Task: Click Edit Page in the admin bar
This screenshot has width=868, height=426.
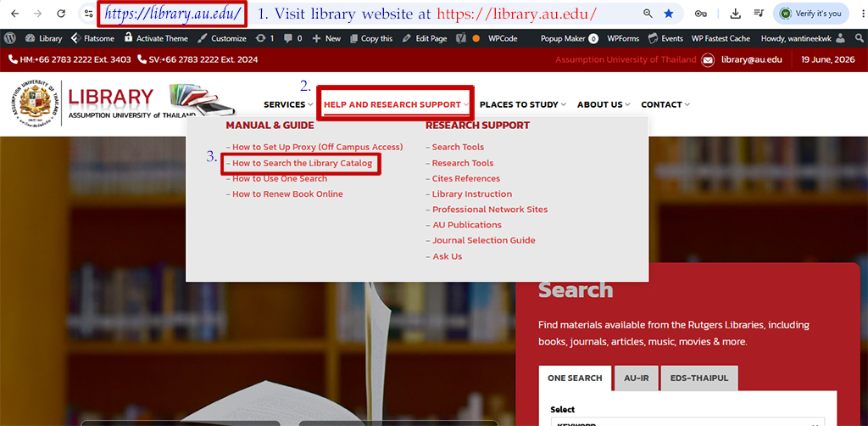Action: coord(425,38)
